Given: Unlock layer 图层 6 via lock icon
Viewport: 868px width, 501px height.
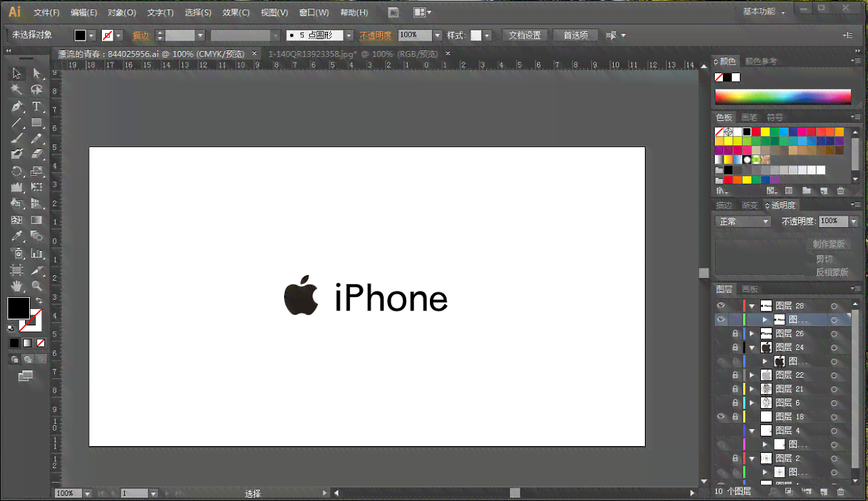Looking at the screenshot, I should (735, 403).
